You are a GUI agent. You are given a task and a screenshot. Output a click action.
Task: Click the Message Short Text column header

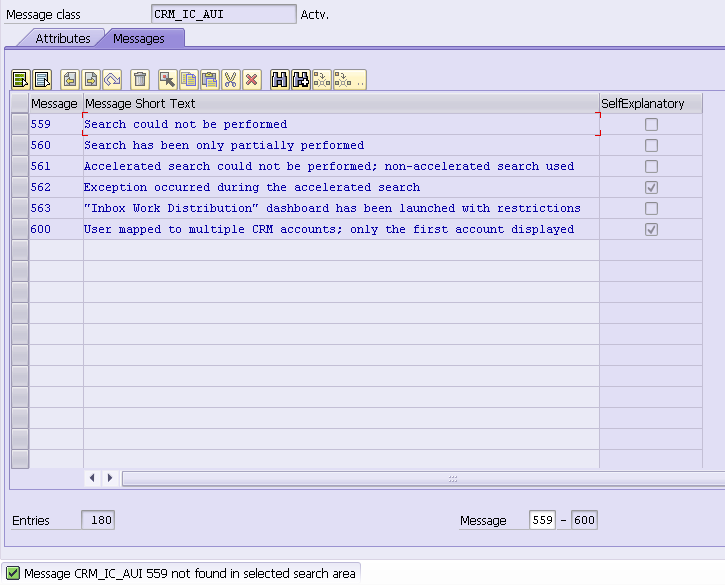[341, 103]
